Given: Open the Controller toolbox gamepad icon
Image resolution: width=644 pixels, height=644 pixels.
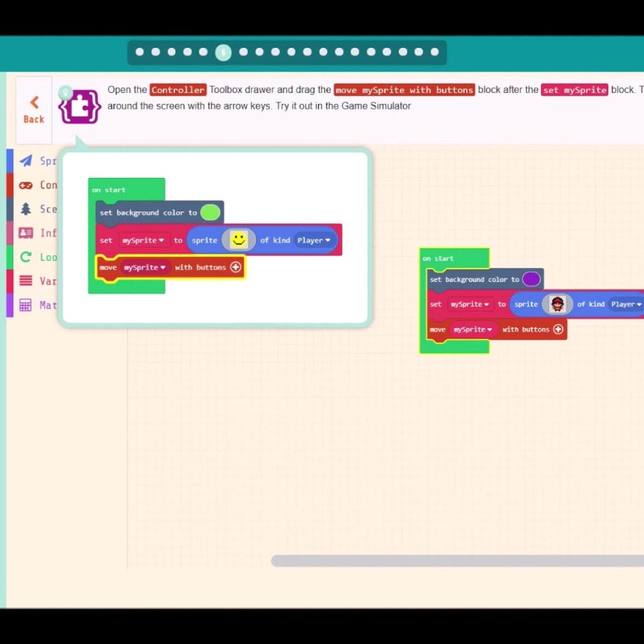Looking at the screenshot, I should 25,186.
